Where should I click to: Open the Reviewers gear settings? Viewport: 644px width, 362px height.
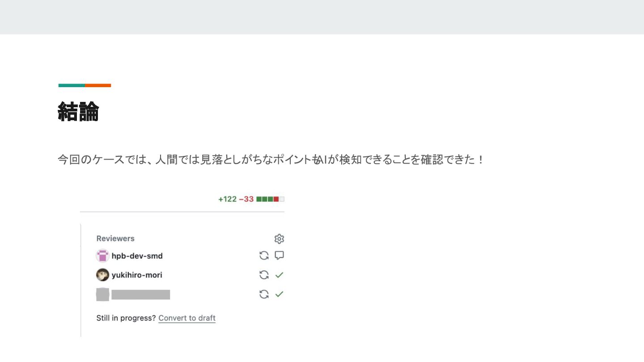[279, 239]
